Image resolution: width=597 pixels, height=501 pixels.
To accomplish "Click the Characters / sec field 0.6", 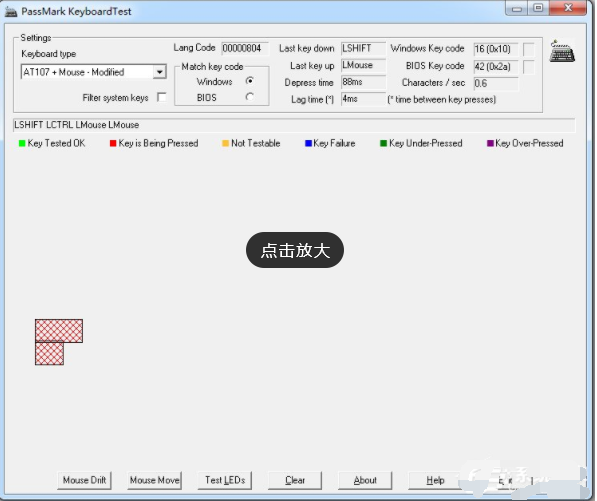I will coord(496,83).
